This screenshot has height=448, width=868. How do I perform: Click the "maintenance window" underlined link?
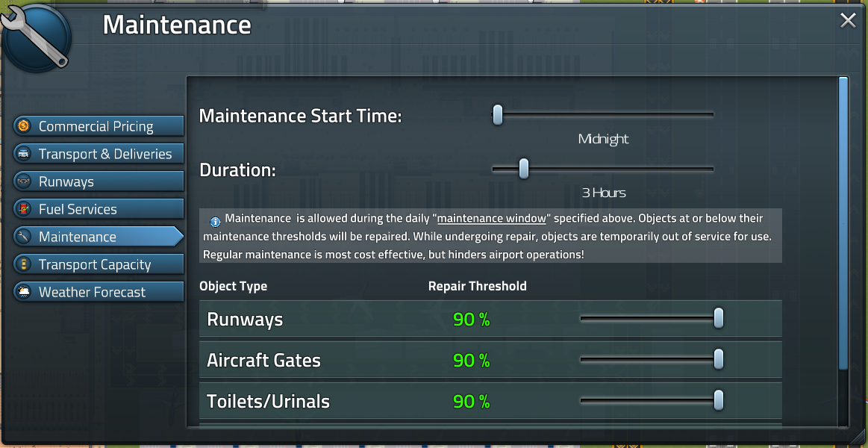(x=493, y=219)
